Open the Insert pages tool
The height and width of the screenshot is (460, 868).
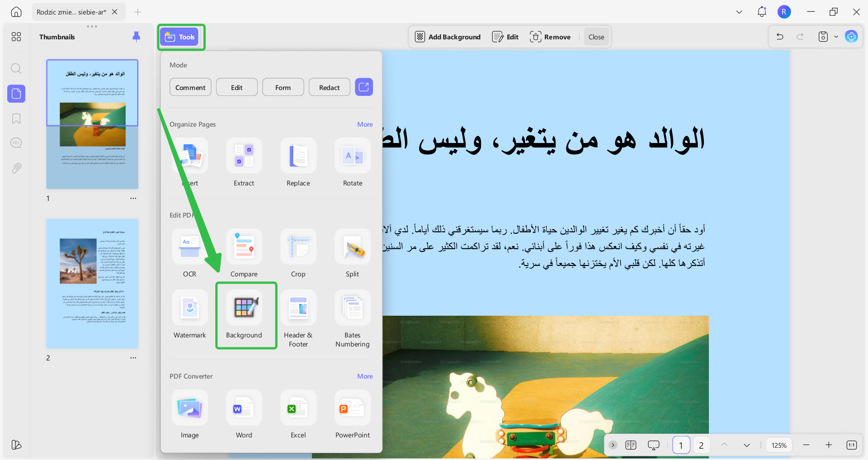190,163
